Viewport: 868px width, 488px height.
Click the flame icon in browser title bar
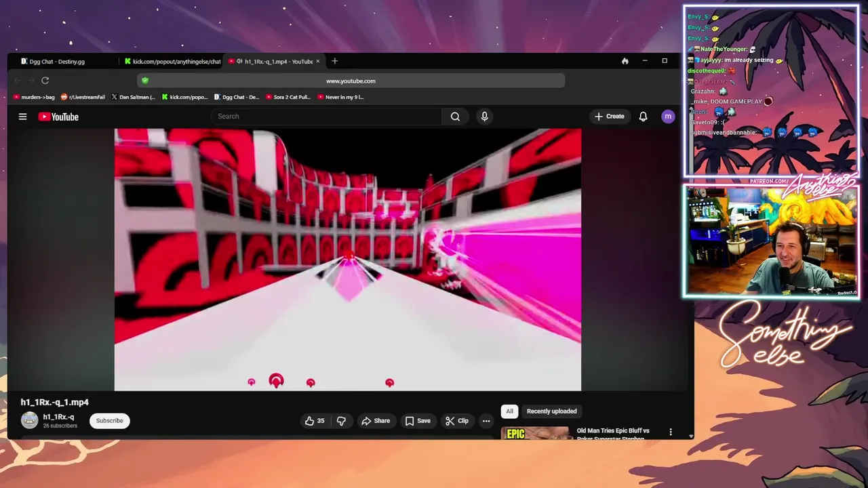pyautogui.click(x=625, y=61)
